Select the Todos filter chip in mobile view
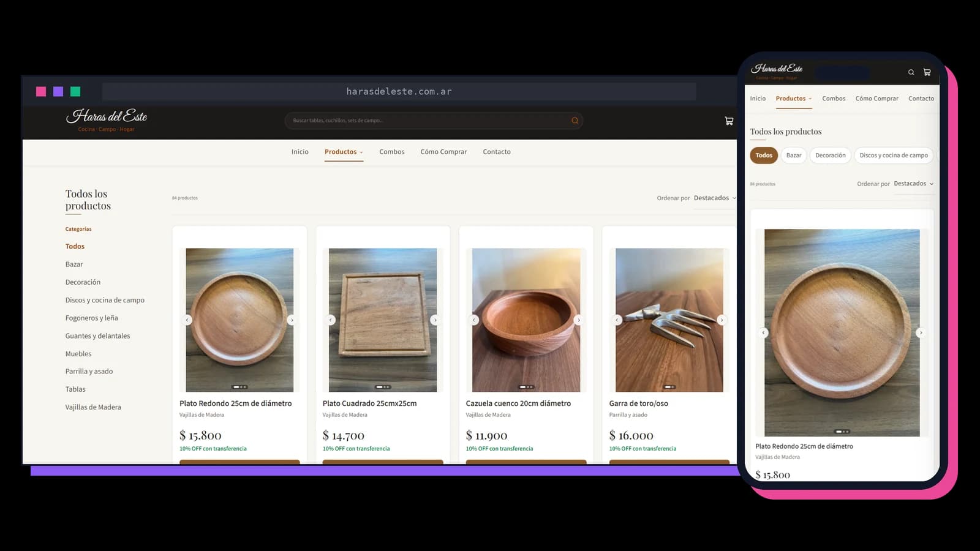 764,156
